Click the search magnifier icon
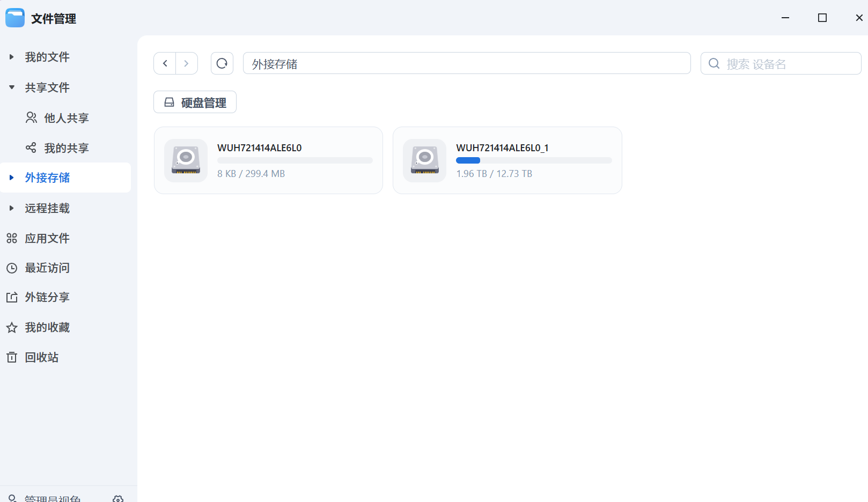The width and height of the screenshot is (868, 502). pyautogui.click(x=714, y=63)
